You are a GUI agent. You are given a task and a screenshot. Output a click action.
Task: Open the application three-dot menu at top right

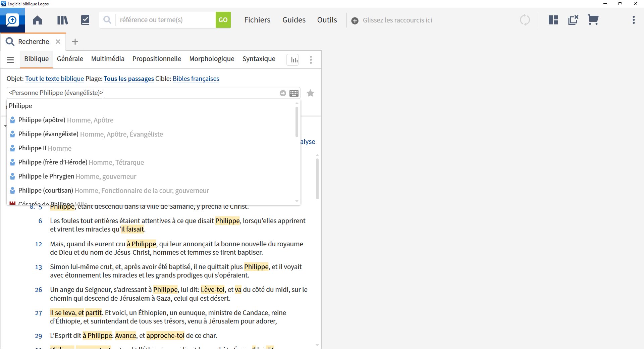pyautogui.click(x=634, y=20)
